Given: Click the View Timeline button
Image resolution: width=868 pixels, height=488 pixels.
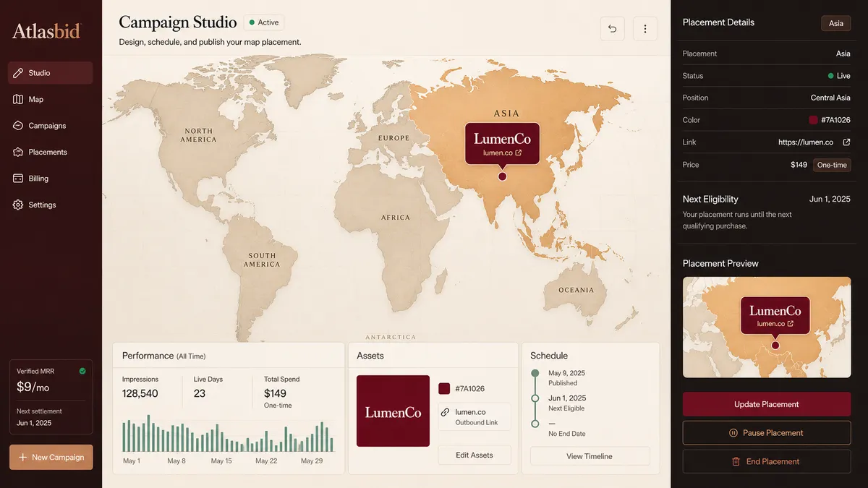Looking at the screenshot, I should (590, 456).
